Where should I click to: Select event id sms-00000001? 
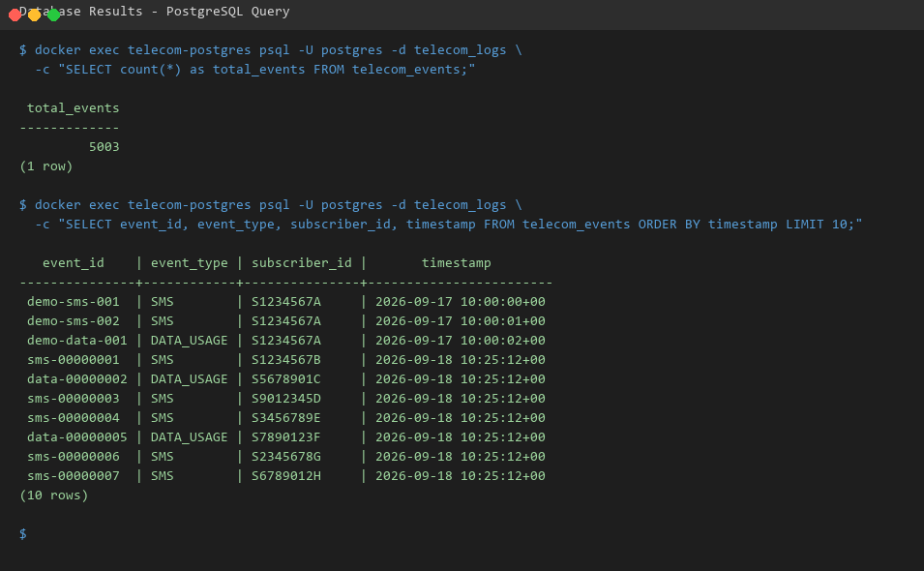74,359
